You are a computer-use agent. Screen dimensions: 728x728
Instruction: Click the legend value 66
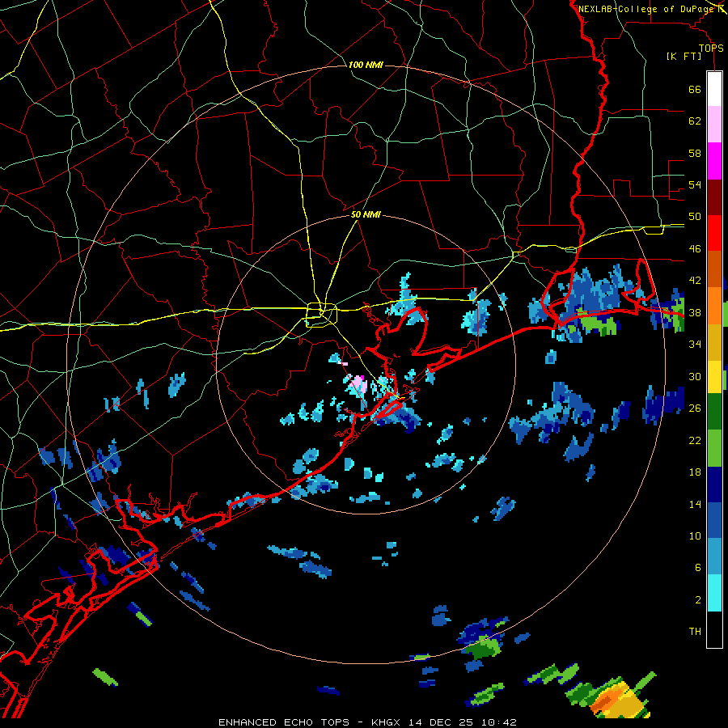click(695, 90)
